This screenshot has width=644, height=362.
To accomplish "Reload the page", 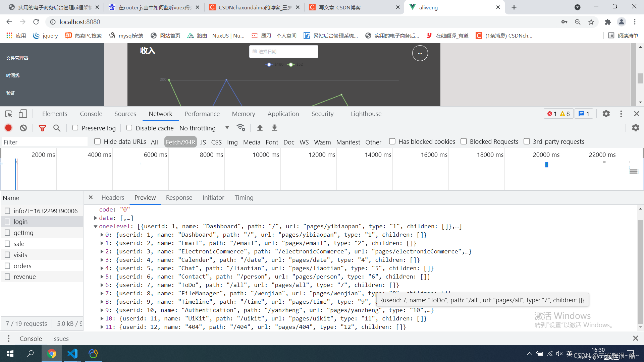I will coord(36,22).
